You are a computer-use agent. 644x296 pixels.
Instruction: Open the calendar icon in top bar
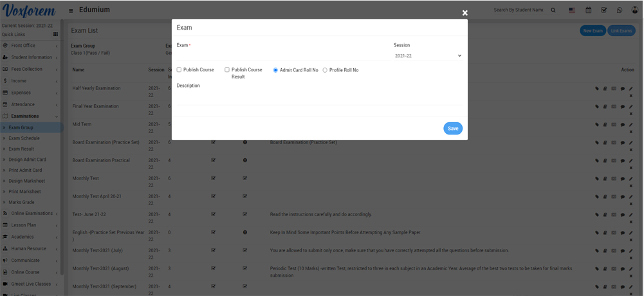pyautogui.click(x=588, y=10)
